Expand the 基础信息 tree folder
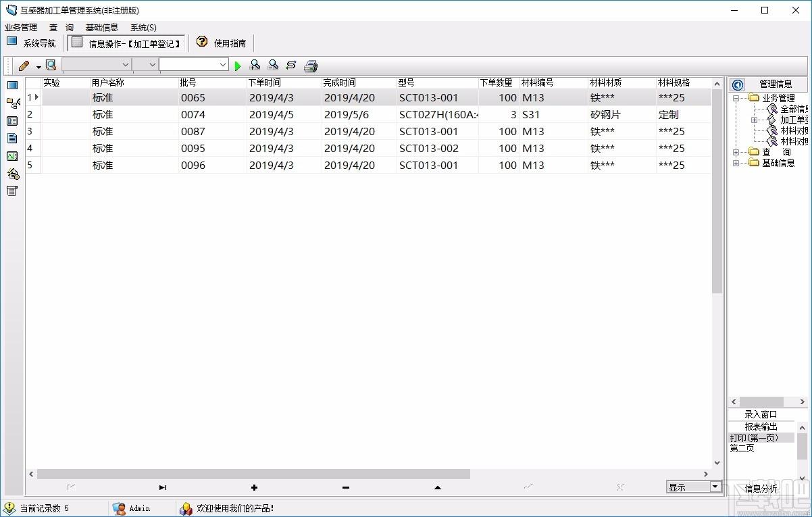This screenshot has height=517, width=812. click(x=736, y=163)
